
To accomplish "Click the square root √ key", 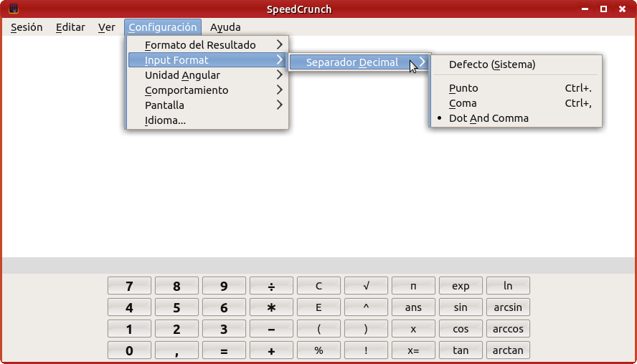I will 366,286.
